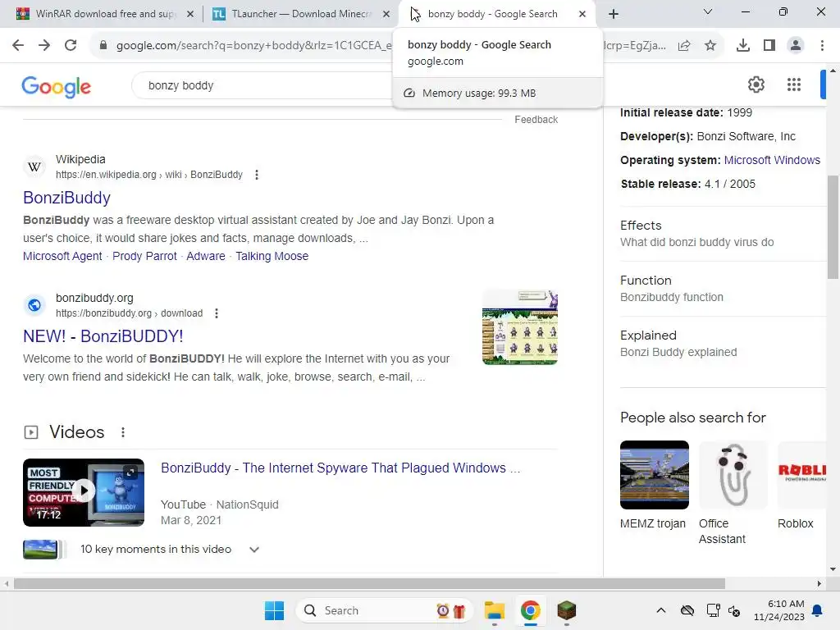The width and height of the screenshot is (840, 630).
Task: Open more options for Wikipedia result
Action: (x=257, y=175)
